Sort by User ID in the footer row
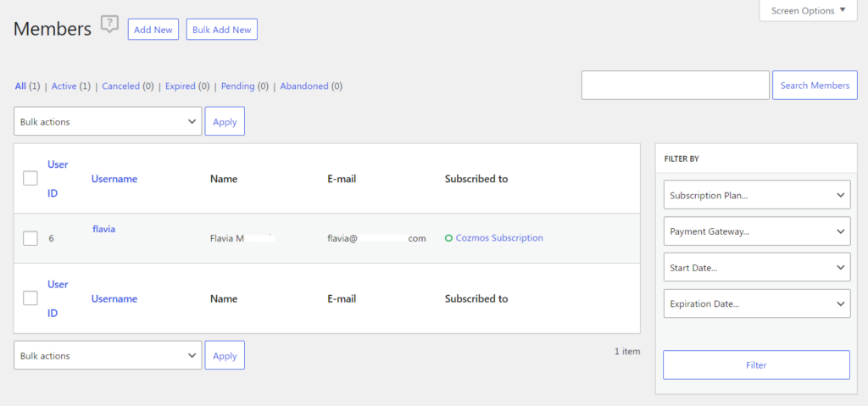The width and height of the screenshot is (868, 406). (58, 298)
